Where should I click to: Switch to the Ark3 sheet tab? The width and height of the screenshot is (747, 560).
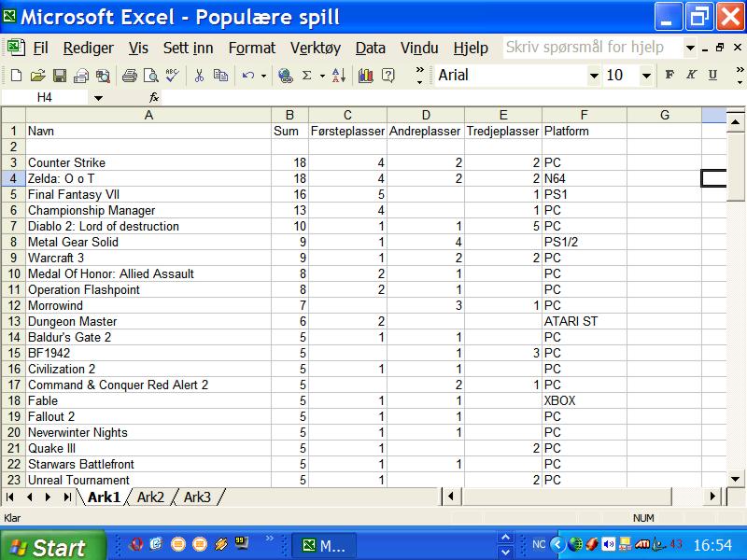click(197, 497)
